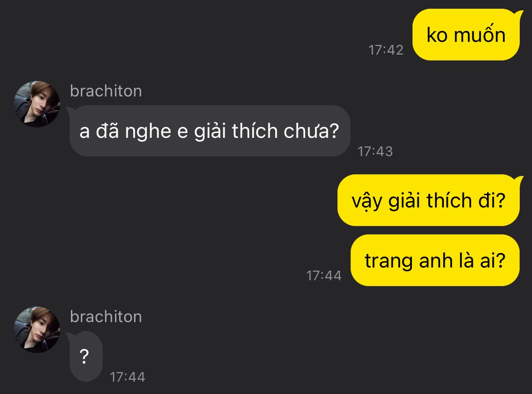Click the word "chưa?" in the gray message
Image resolution: width=532 pixels, height=394 pixels.
point(311,131)
